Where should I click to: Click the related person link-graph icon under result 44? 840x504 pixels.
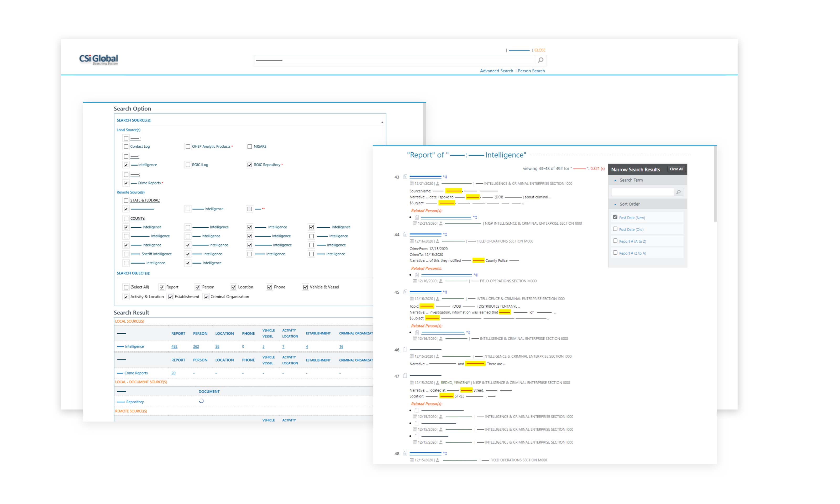[476, 275]
